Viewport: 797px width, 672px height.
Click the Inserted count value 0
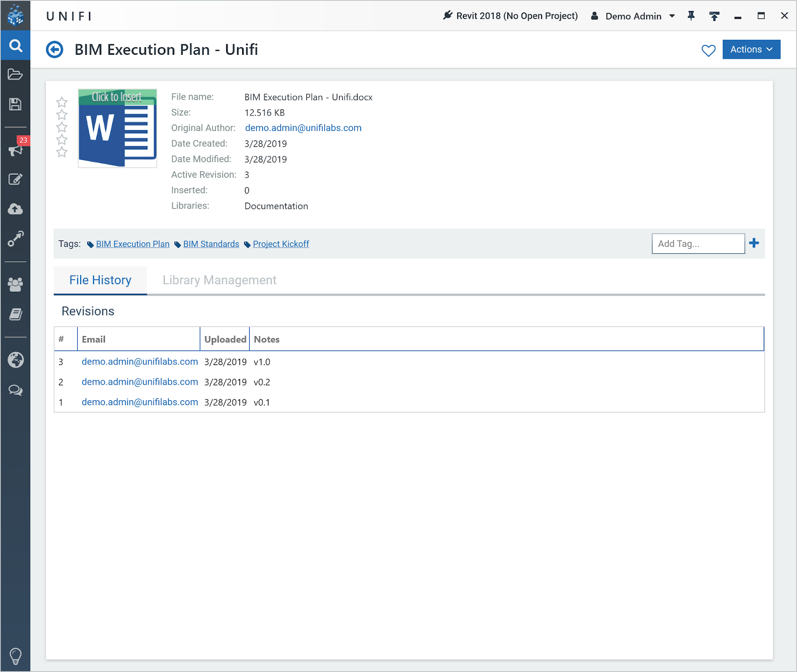[247, 190]
